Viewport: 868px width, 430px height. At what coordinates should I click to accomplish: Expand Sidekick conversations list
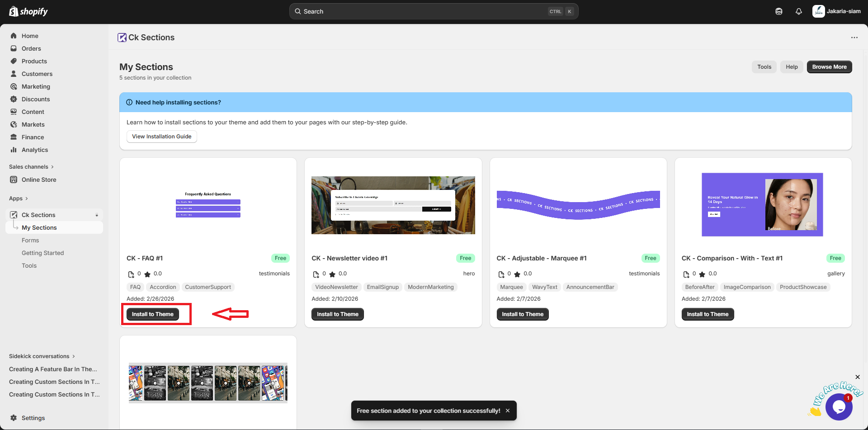pos(42,356)
